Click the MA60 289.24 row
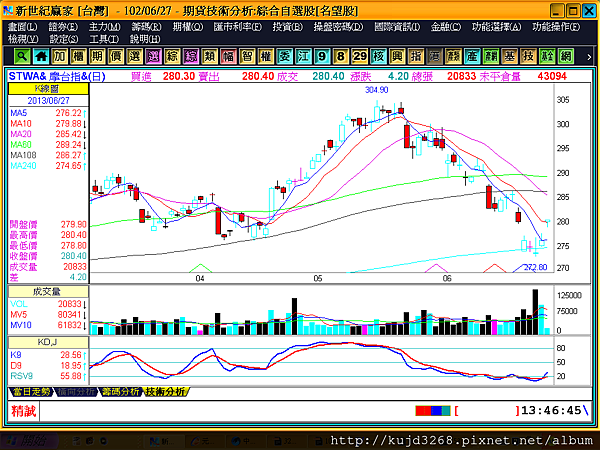 click(x=48, y=145)
